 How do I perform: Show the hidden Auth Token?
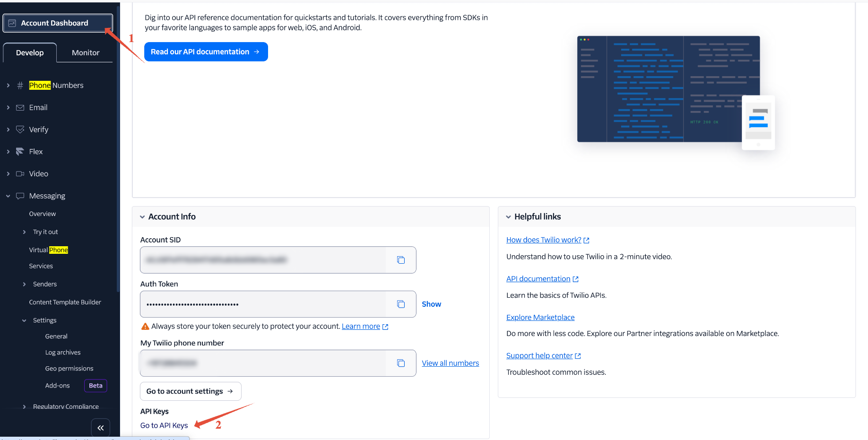coord(431,304)
